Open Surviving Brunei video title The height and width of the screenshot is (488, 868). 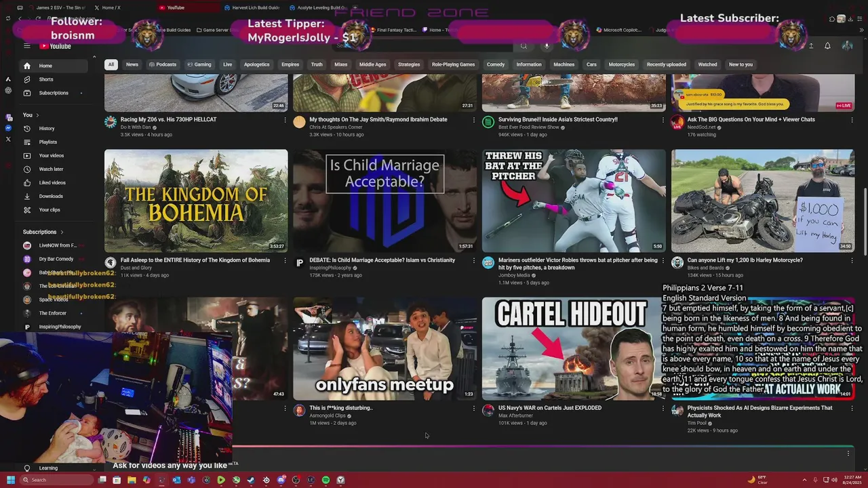558,119
